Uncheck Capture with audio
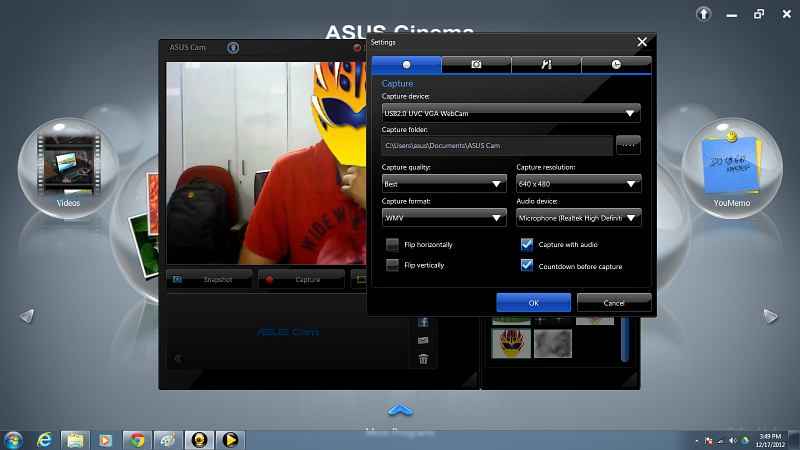The height and width of the screenshot is (450, 800). pyautogui.click(x=527, y=245)
